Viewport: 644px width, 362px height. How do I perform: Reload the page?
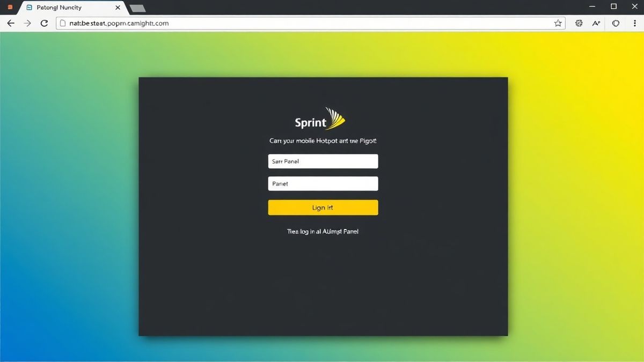(x=45, y=23)
